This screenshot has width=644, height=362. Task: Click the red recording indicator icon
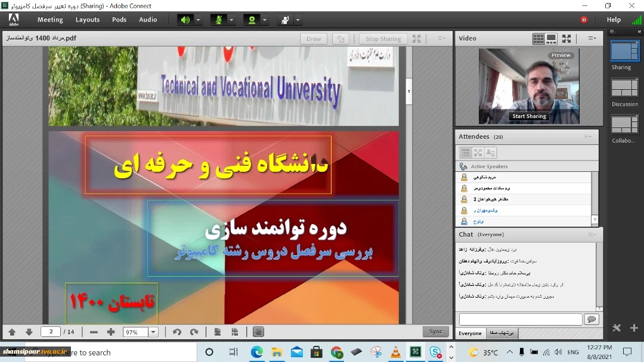584,20
